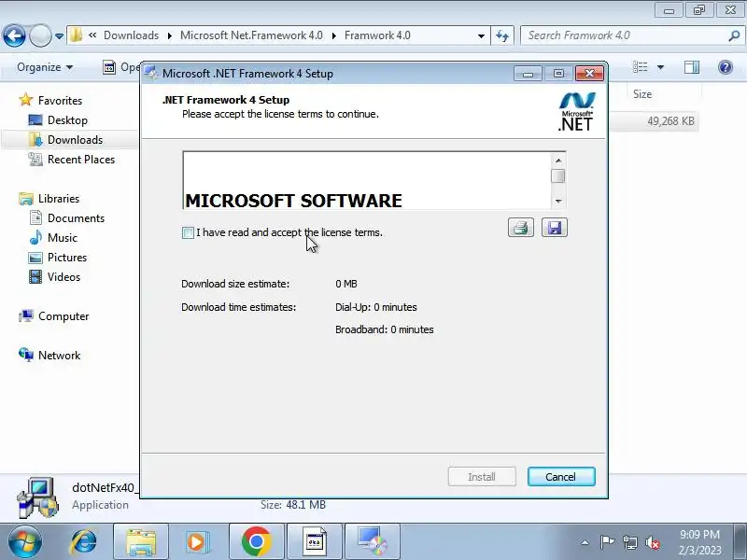Select Downloads in the address bar
The height and width of the screenshot is (560, 747).
click(131, 35)
